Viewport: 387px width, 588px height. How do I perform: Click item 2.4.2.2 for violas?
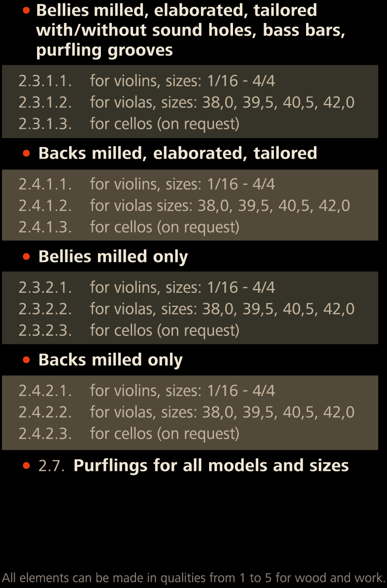click(186, 412)
